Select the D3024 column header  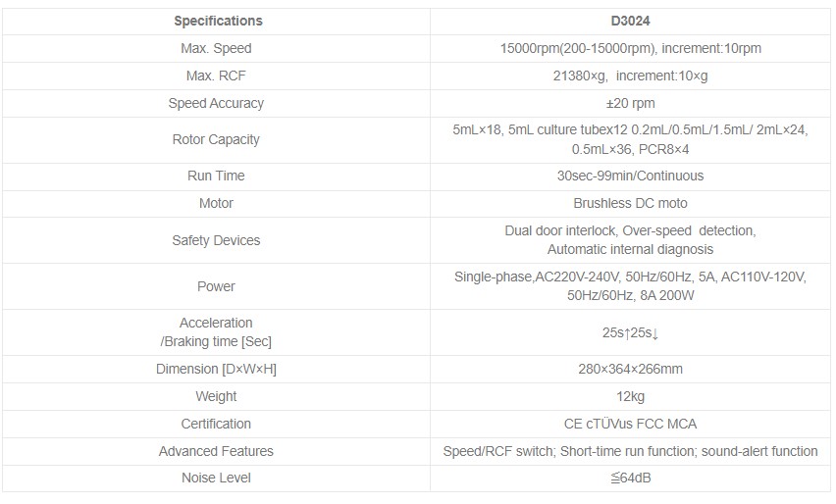pos(630,21)
